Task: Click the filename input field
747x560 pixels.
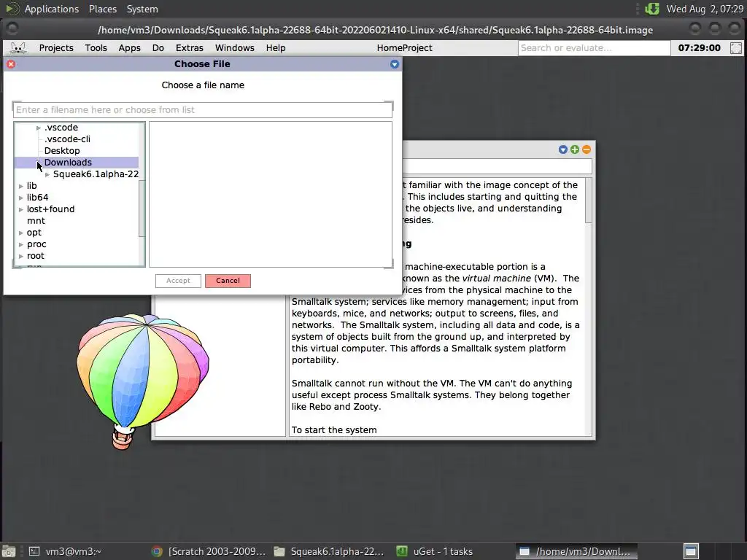Action: click(203, 110)
